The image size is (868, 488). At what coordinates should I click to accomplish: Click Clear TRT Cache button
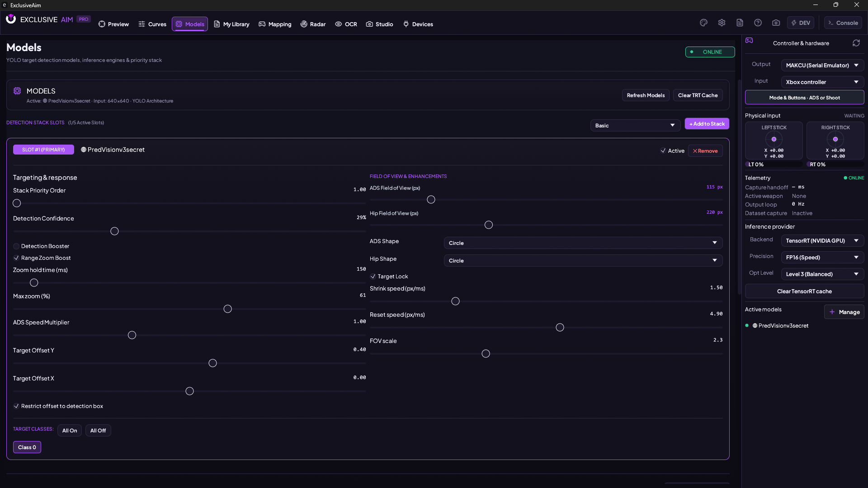pyautogui.click(x=698, y=95)
